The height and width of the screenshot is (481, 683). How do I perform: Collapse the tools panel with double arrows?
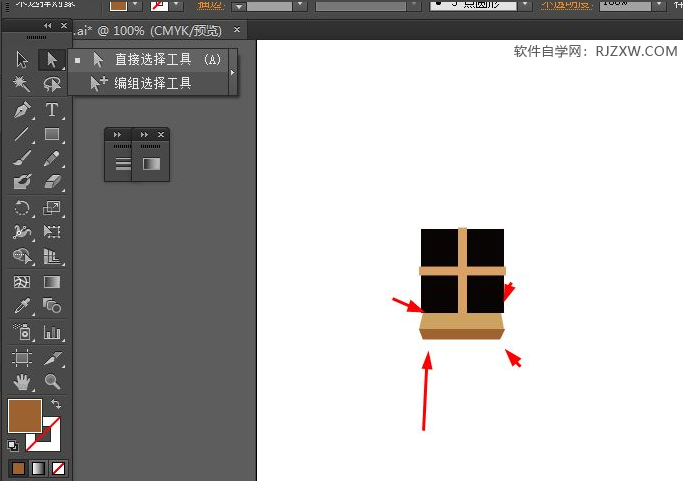tap(47, 26)
